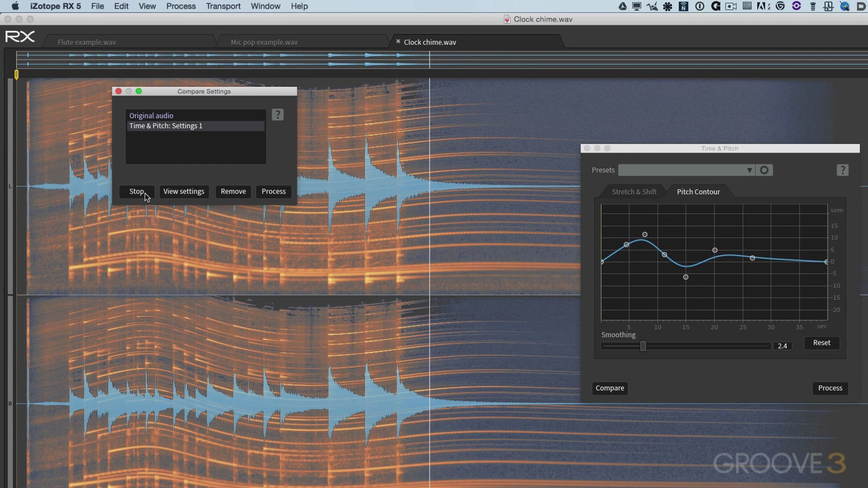
Task: Click the RX logo
Action: pyautogui.click(x=20, y=36)
